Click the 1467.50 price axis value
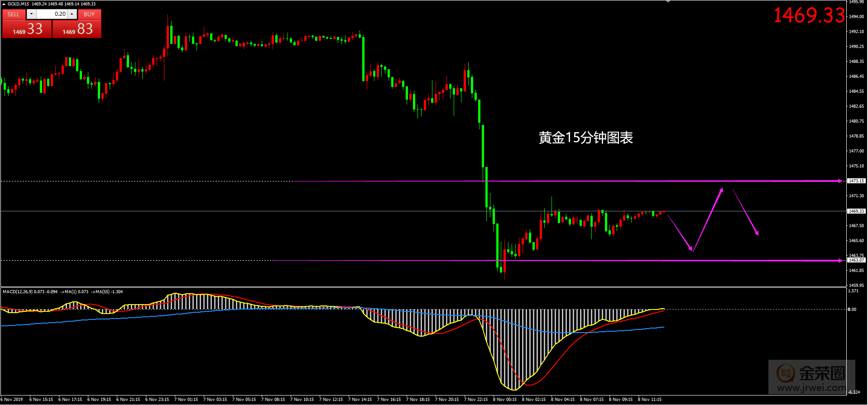The image size is (868, 405). tap(856, 226)
